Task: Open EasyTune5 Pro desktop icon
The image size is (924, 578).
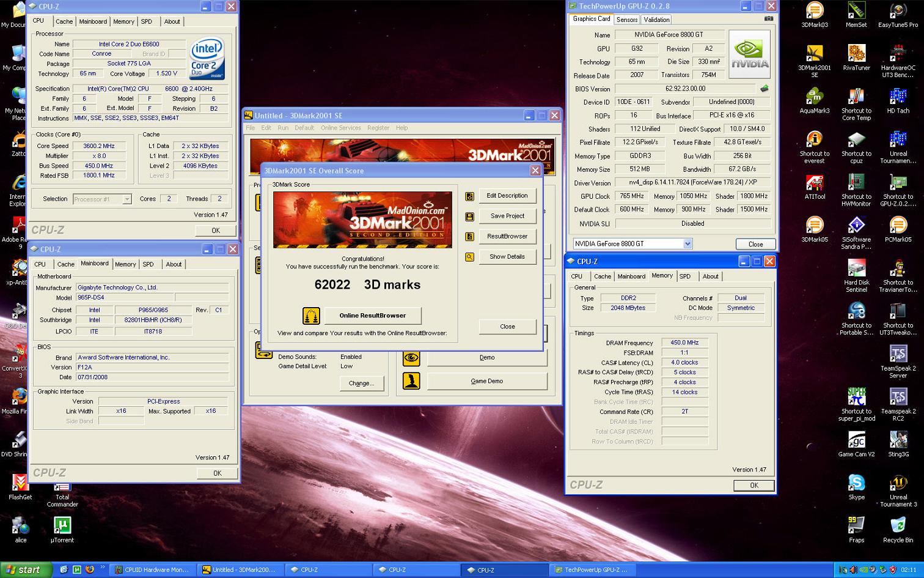Action: [x=898, y=15]
